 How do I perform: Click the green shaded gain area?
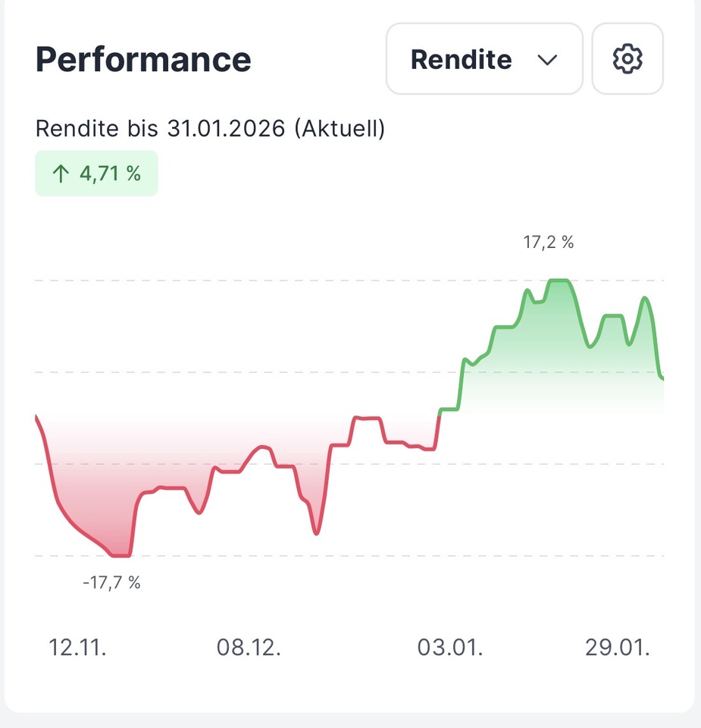(x=546, y=356)
